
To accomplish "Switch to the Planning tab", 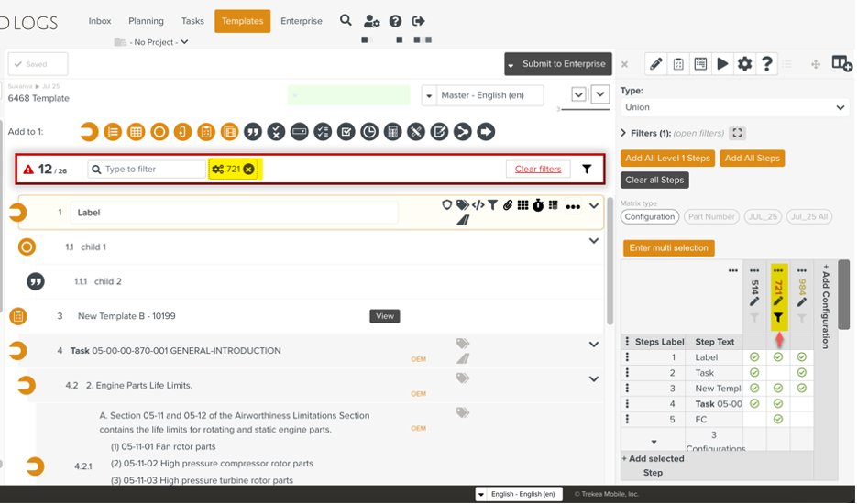I will [146, 21].
